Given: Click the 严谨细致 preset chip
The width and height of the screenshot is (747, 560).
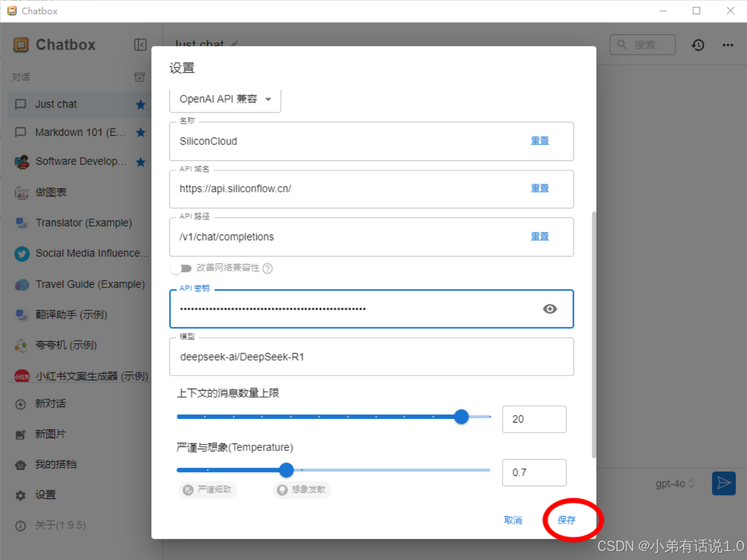Looking at the screenshot, I should click(208, 489).
